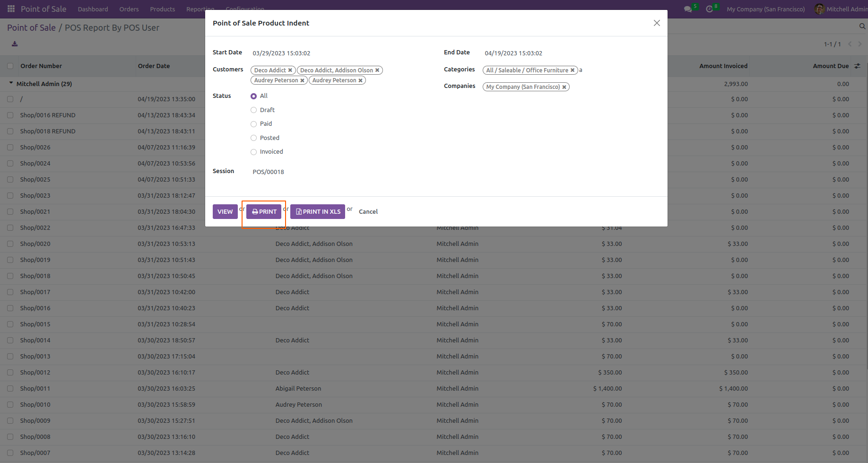Open column settings adjust icon
The width and height of the screenshot is (868, 463).
click(857, 66)
